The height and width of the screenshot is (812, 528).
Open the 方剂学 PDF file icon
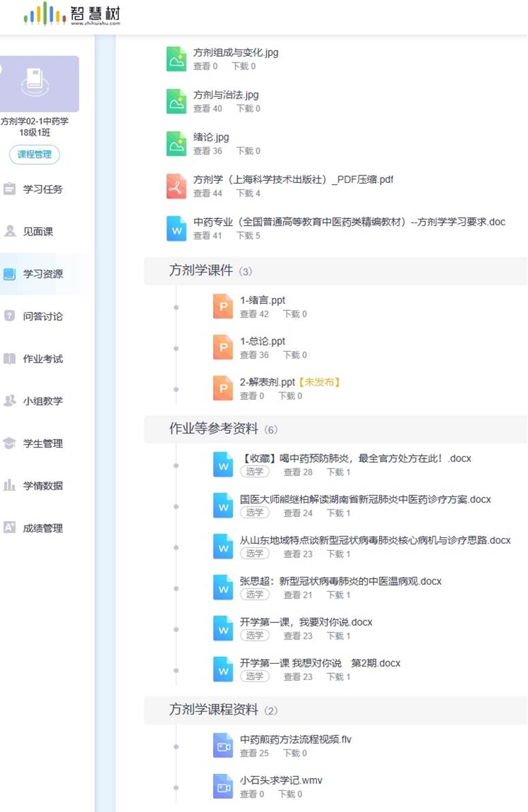pyautogui.click(x=176, y=186)
